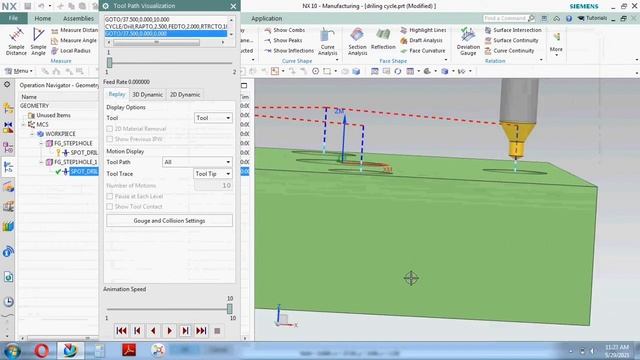Select the highlighted GOTO line in the list
Viewport: 640px width, 360px height.
coord(165,33)
